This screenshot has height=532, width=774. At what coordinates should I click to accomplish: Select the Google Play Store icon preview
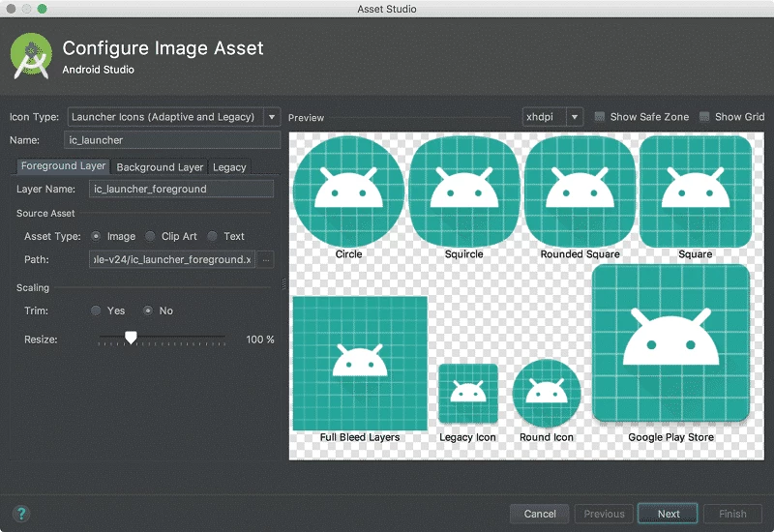click(x=670, y=344)
